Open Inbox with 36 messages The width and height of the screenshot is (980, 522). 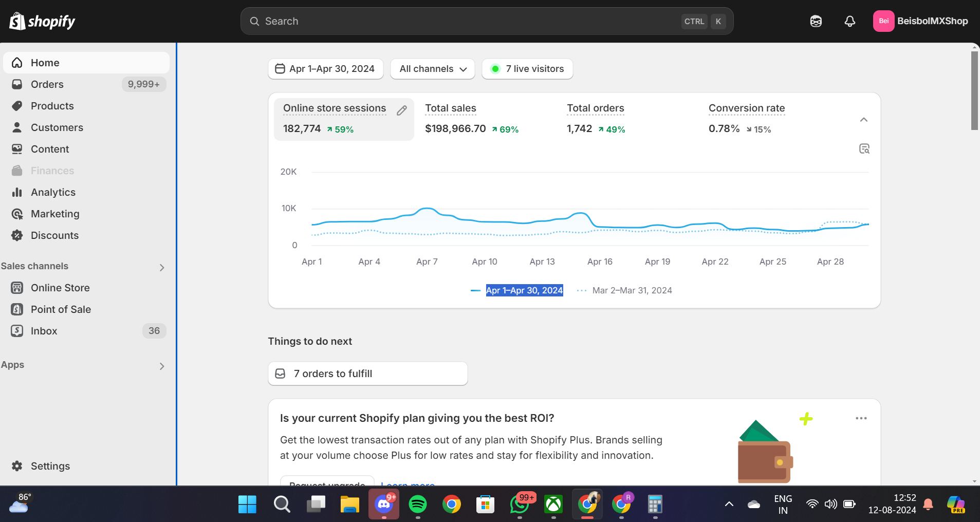(86, 331)
